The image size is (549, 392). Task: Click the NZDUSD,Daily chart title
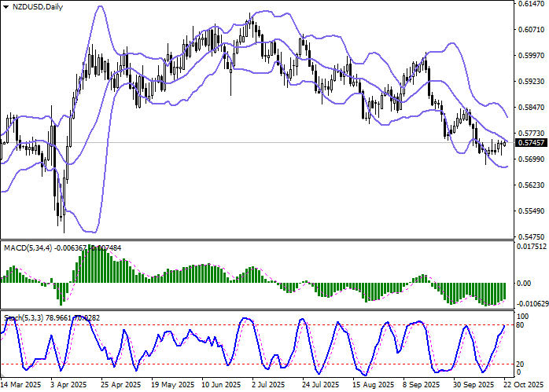pos(35,7)
